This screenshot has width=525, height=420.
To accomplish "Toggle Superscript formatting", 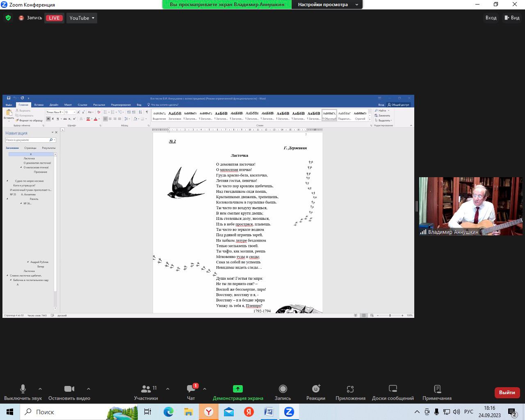I will 75,119.
